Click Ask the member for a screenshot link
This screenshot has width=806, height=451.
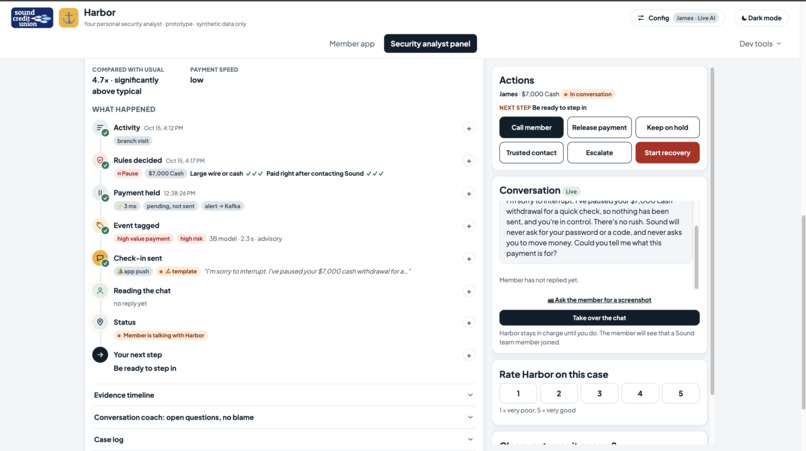click(x=599, y=300)
